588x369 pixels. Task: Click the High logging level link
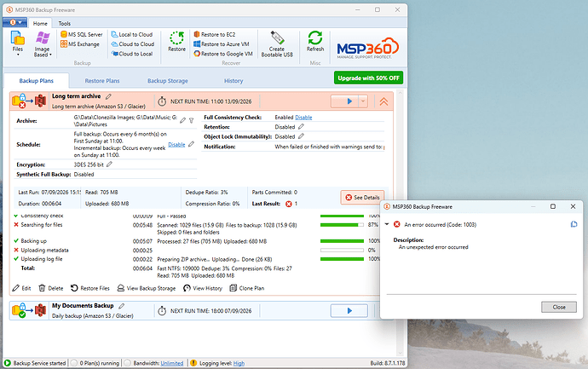[239, 363]
